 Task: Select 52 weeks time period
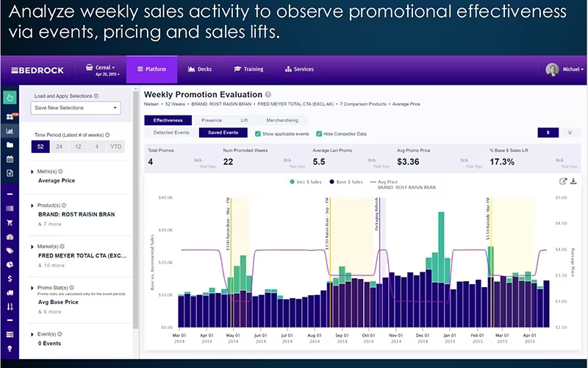pos(40,146)
